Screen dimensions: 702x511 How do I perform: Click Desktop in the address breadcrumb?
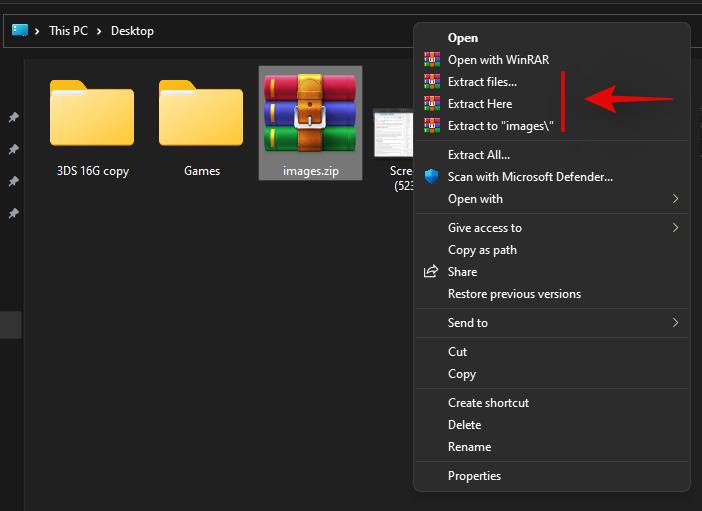point(132,31)
